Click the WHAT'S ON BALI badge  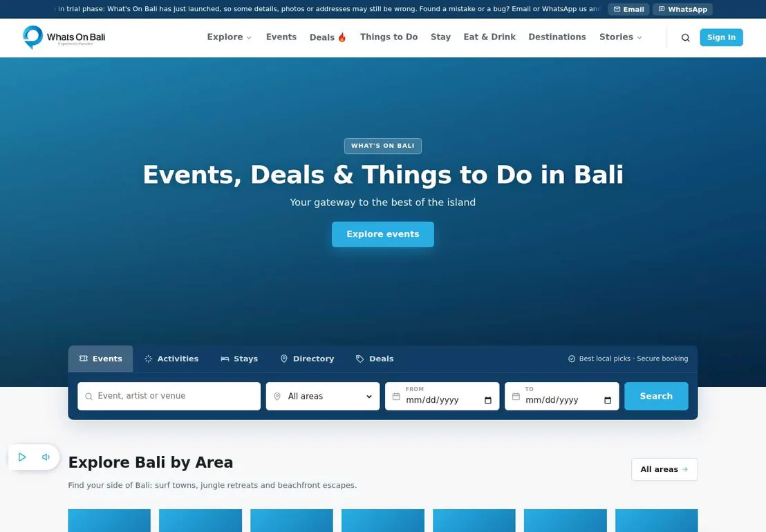pyautogui.click(x=382, y=146)
